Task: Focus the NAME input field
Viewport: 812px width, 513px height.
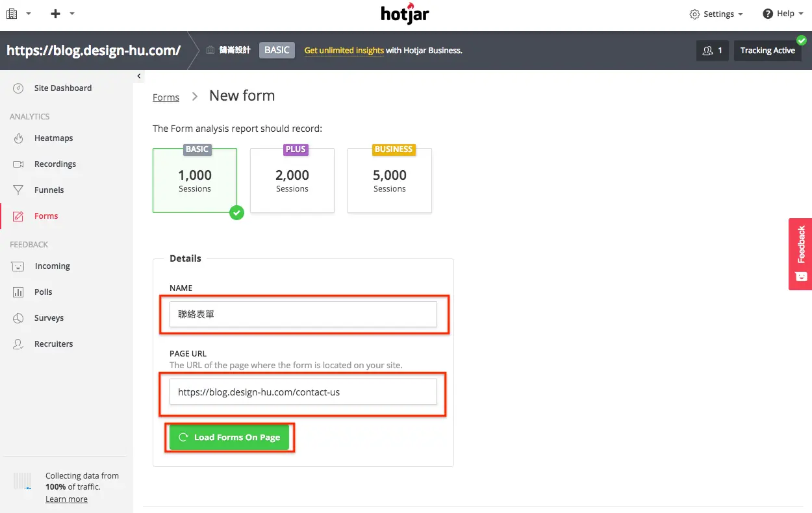Action: pyautogui.click(x=303, y=314)
